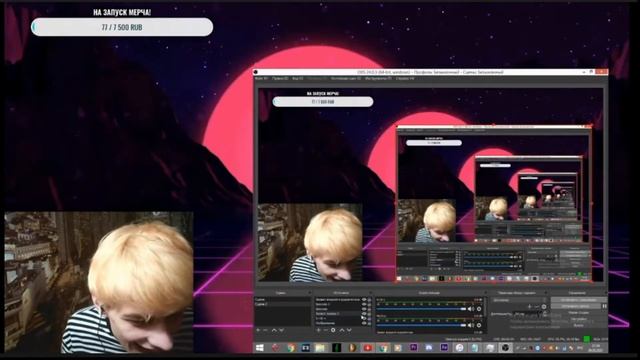Image resolution: width=640 pixels, height=360 pixels.
Task: Open Premiere Pro icon on taskbar
Action: tap(413, 348)
